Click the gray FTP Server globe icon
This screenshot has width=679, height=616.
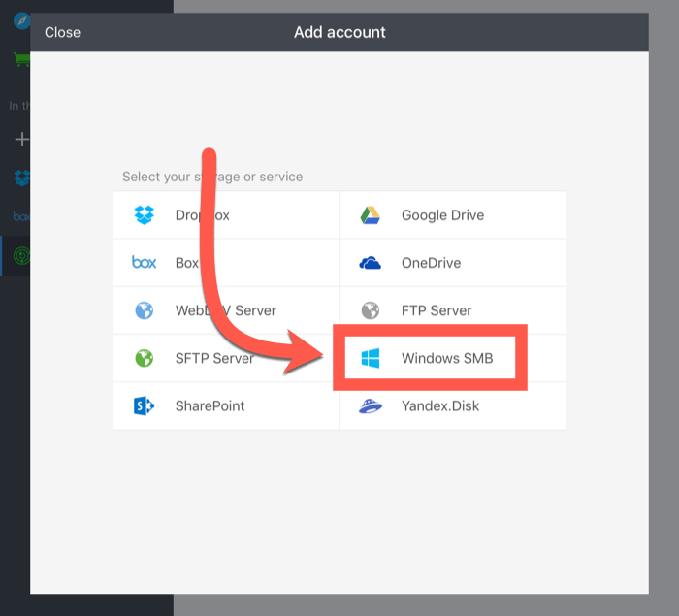371,310
